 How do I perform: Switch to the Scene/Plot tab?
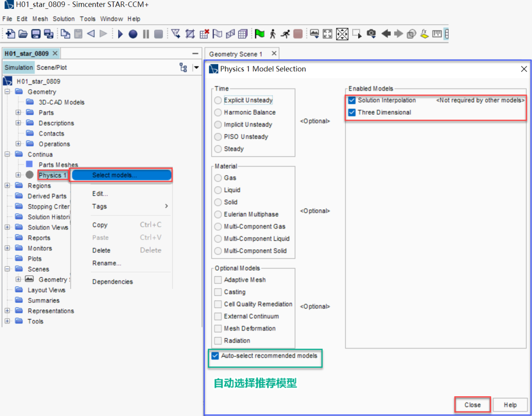(x=52, y=67)
